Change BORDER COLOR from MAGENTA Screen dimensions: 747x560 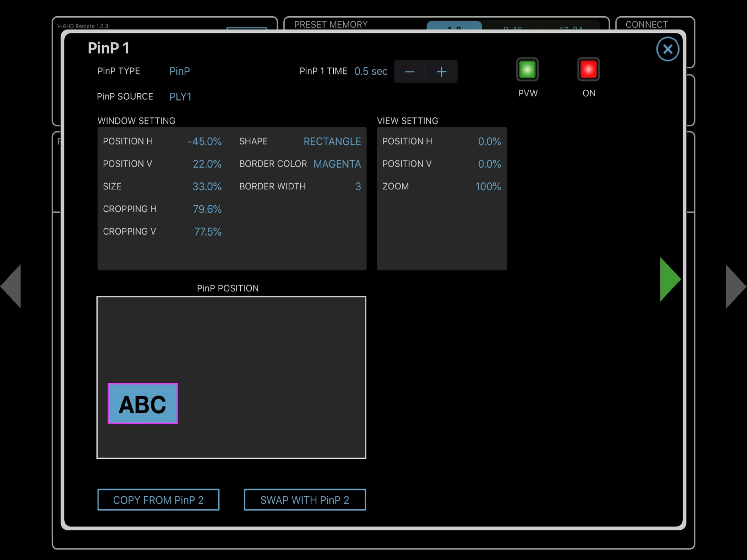tap(337, 164)
